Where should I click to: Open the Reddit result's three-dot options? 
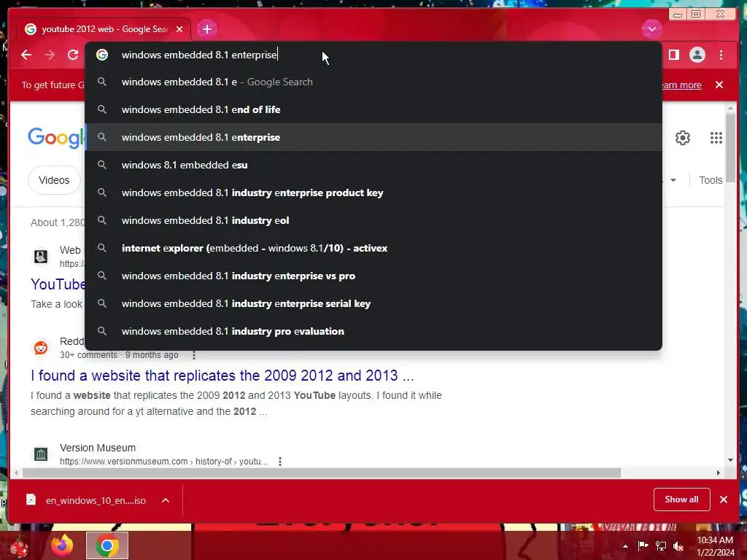[194, 355]
